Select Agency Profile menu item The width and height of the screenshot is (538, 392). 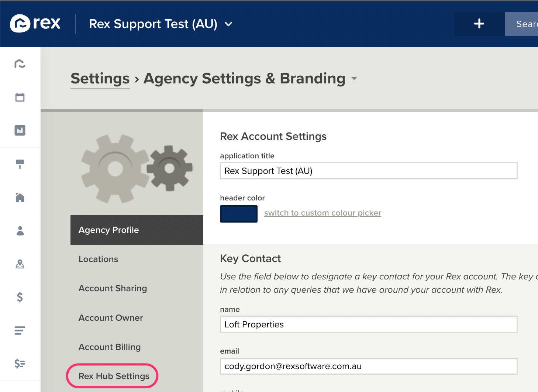(x=137, y=230)
